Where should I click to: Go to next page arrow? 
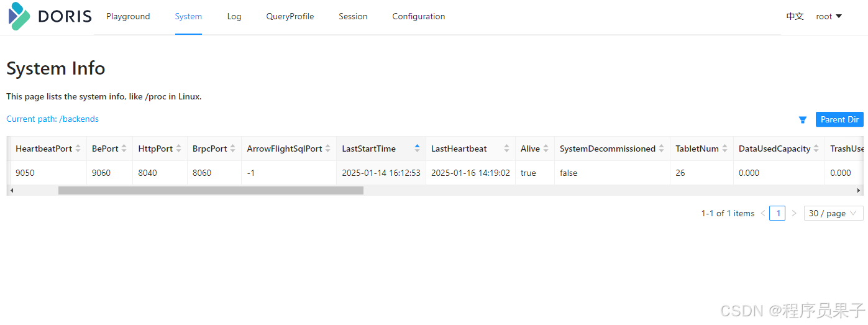(793, 213)
